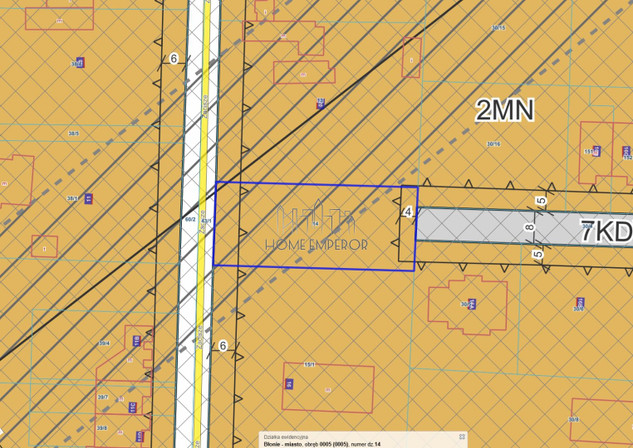Click the dimension label 4 at the parcel's east edge
633x448 pixels.
coord(408,212)
